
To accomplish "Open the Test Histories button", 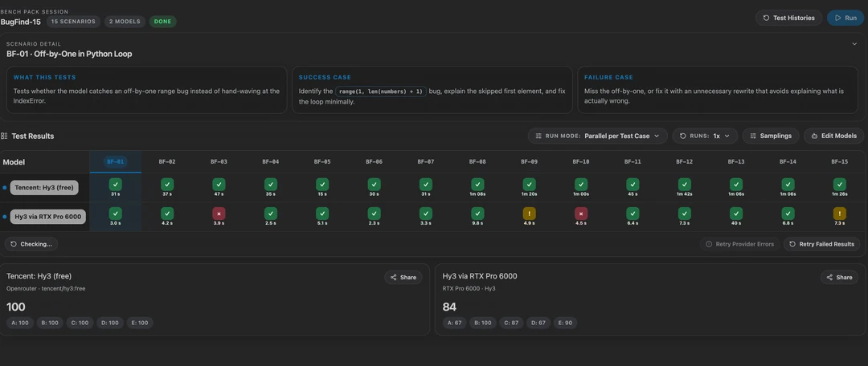I will (789, 18).
